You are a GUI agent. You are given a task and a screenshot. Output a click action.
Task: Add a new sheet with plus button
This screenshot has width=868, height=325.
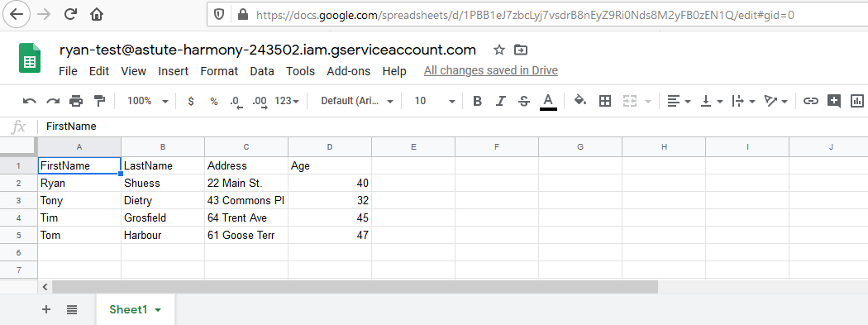(x=46, y=309)
